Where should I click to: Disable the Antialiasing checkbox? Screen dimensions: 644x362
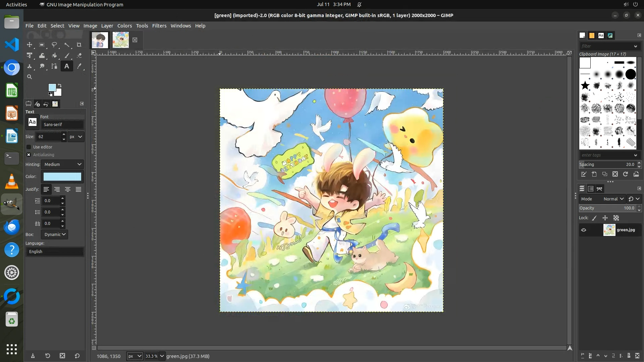click(x=29, y=155)
